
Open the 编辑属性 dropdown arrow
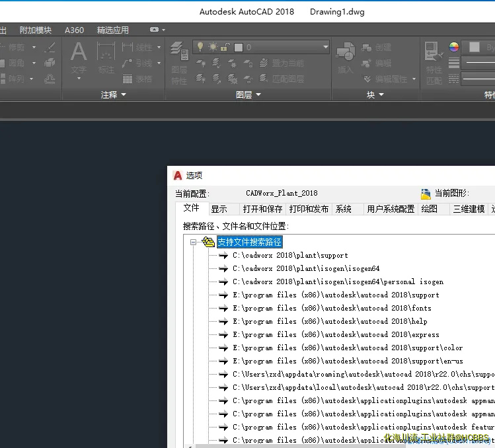tap(414, 79)
